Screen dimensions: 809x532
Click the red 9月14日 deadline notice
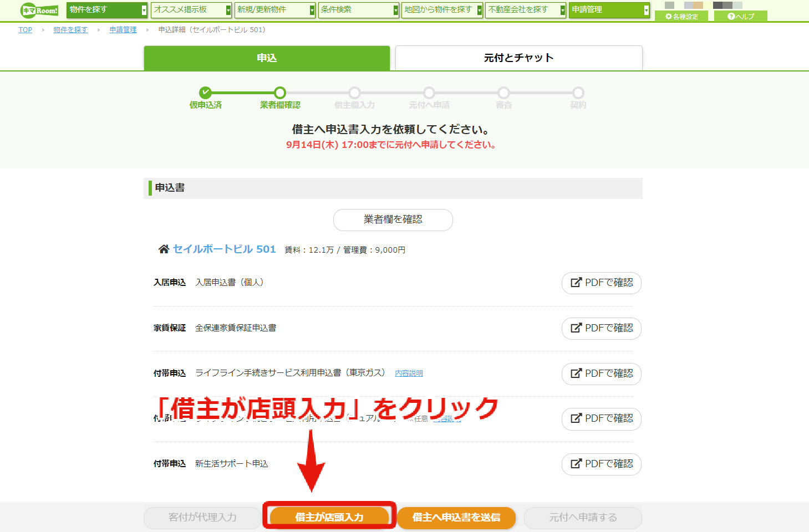click(x=391, y=145)
